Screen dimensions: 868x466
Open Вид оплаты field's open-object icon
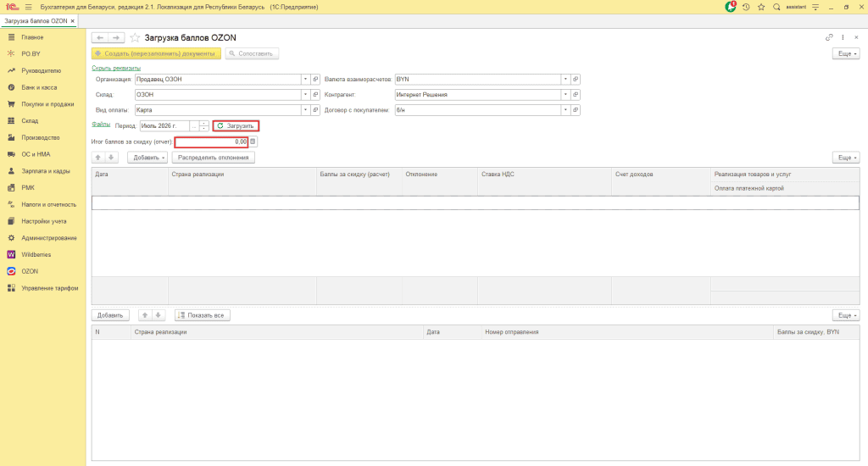315,110
